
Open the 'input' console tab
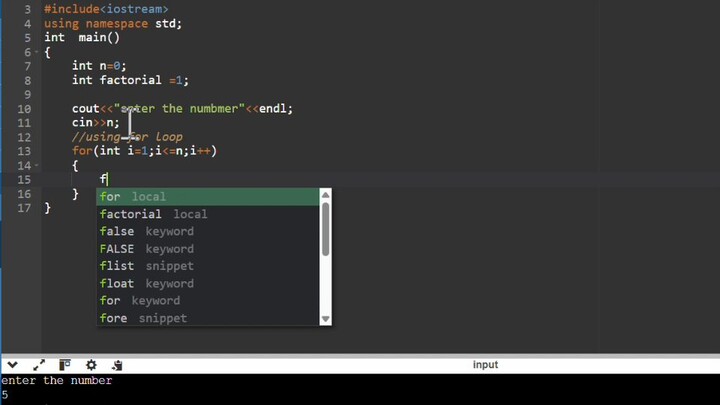coord(485,365)
